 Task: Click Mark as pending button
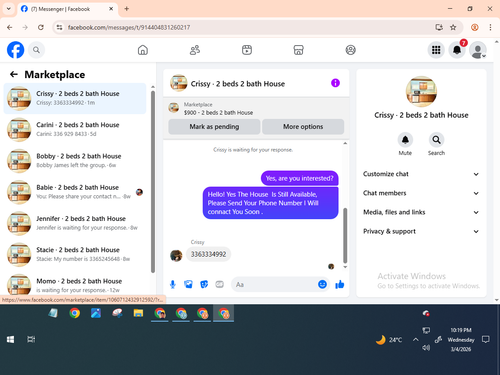point(214,127)
